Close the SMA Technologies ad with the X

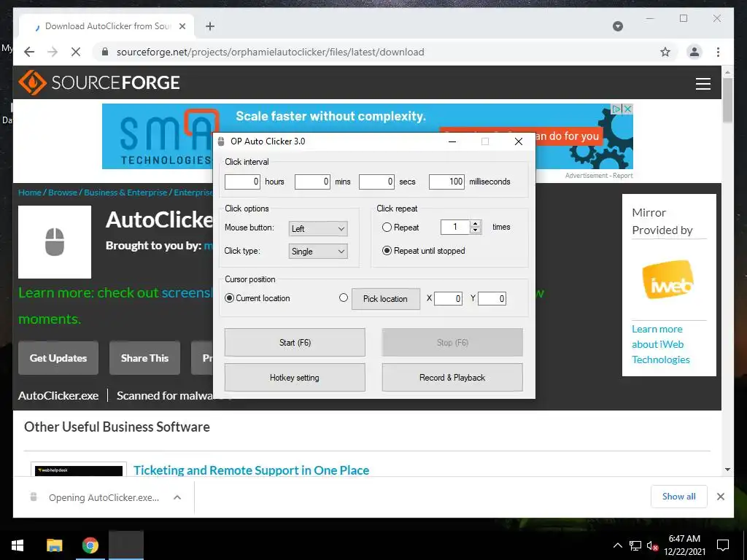628,109
